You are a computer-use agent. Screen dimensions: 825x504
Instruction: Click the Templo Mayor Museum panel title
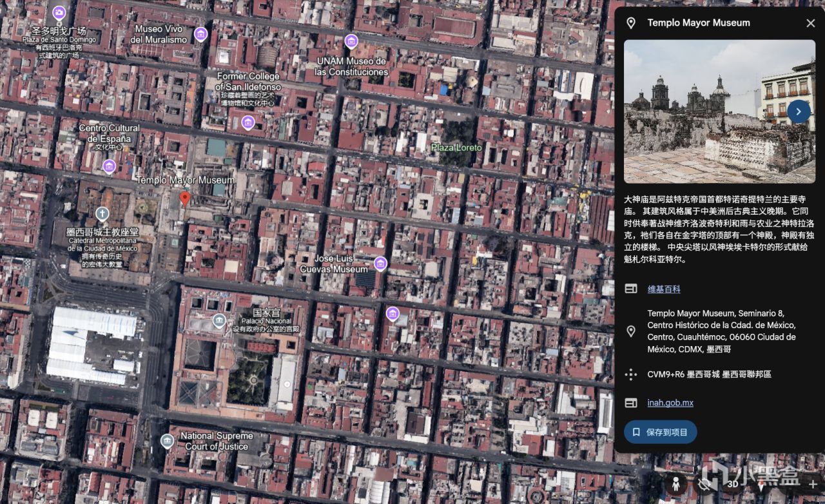tap(699, 23)
